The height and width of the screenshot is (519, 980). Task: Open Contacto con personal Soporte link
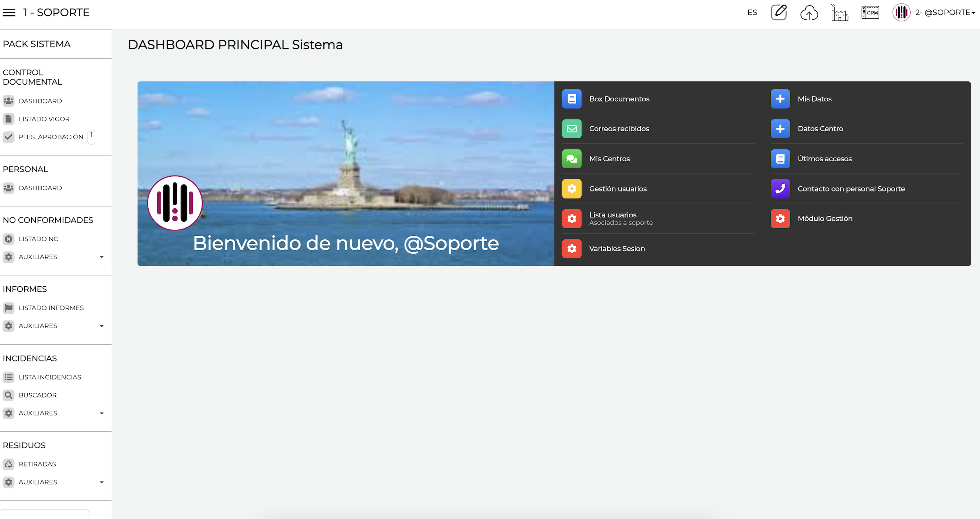pos(851,189)
